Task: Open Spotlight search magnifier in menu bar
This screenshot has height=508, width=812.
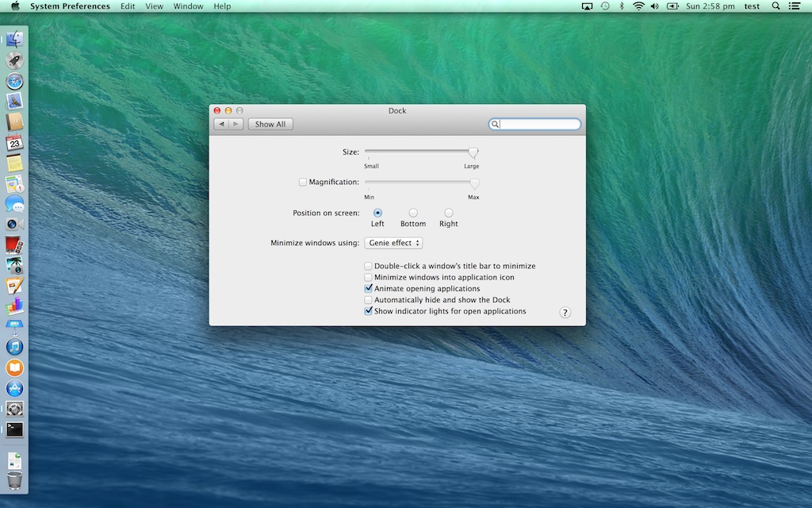Action: pyautogui.click(x=776, y=6)
